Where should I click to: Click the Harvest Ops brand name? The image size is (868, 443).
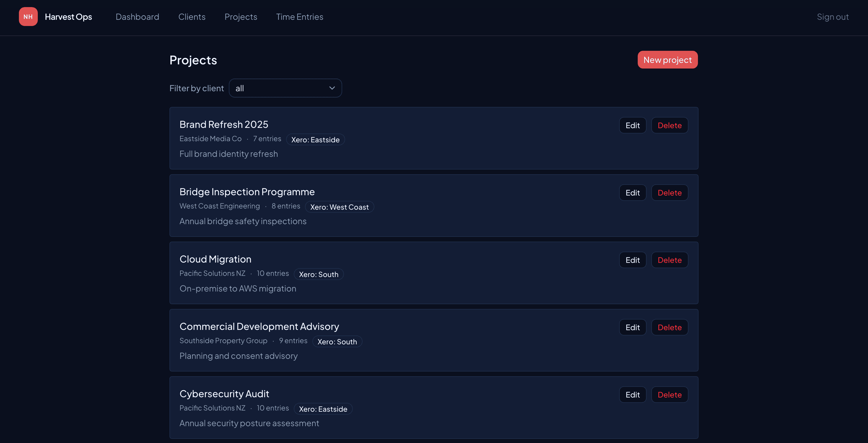point(68,17)
